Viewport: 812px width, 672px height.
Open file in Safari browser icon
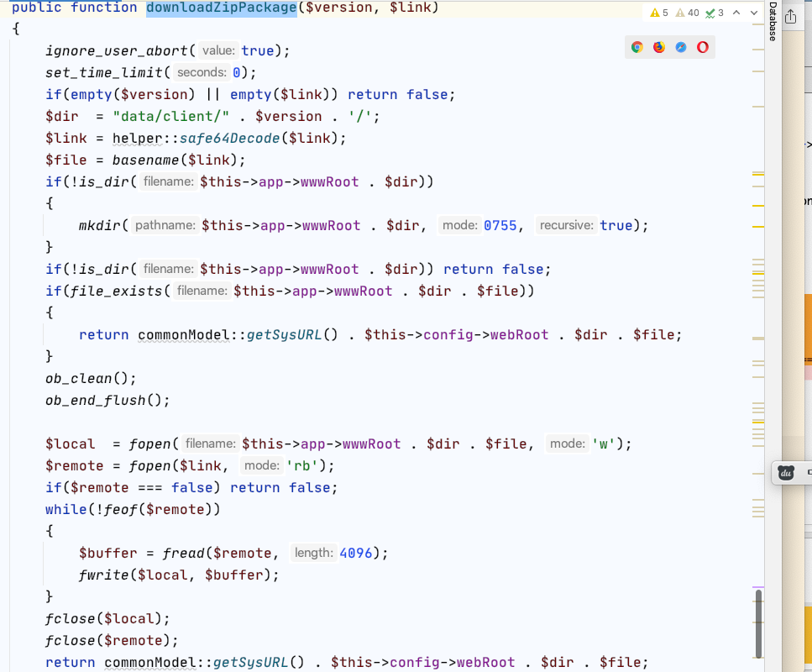(681, 47)
